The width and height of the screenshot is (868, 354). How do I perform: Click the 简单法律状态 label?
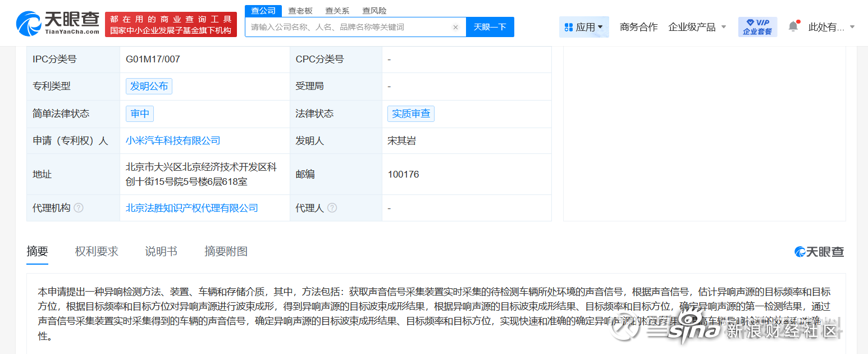point(61,114)
